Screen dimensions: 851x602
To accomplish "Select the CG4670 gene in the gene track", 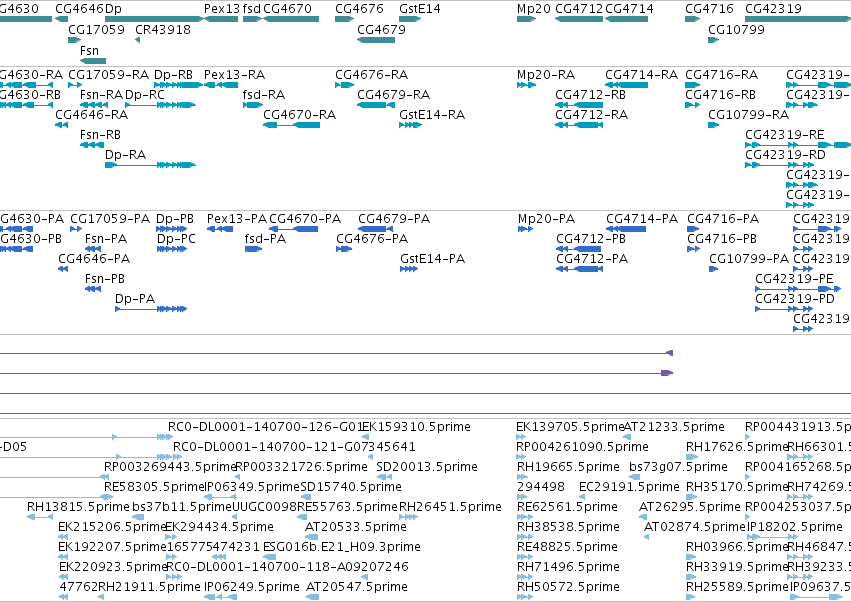I will [291, 19].
